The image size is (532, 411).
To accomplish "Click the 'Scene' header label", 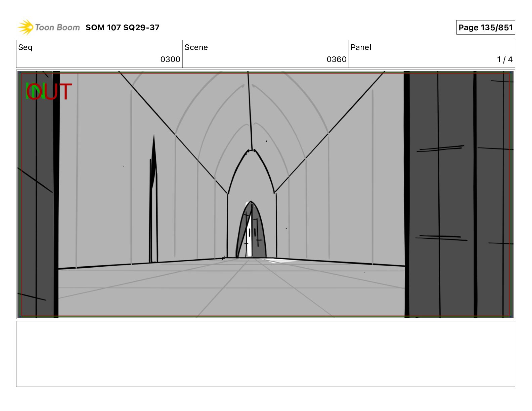I will 196,47.
